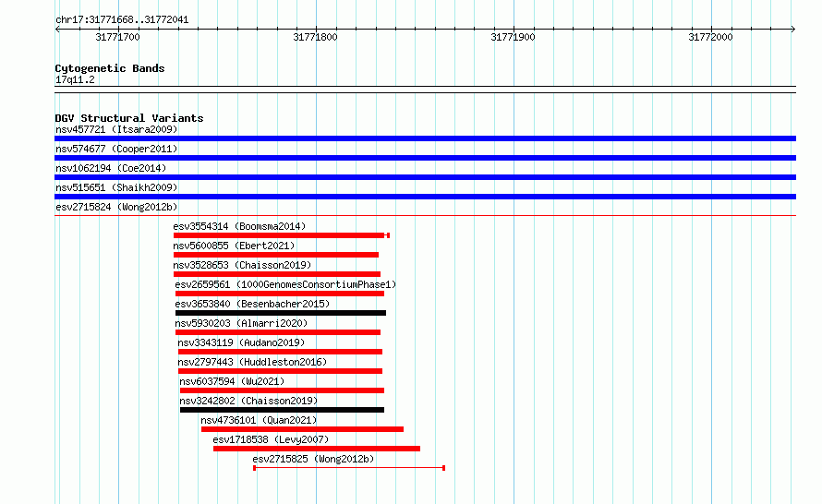Image resolution: width=822 pixels, height=504 pixels.
Task: Open the nsv574677 (Cooper2011) variant label
Action: coord(116,149)
